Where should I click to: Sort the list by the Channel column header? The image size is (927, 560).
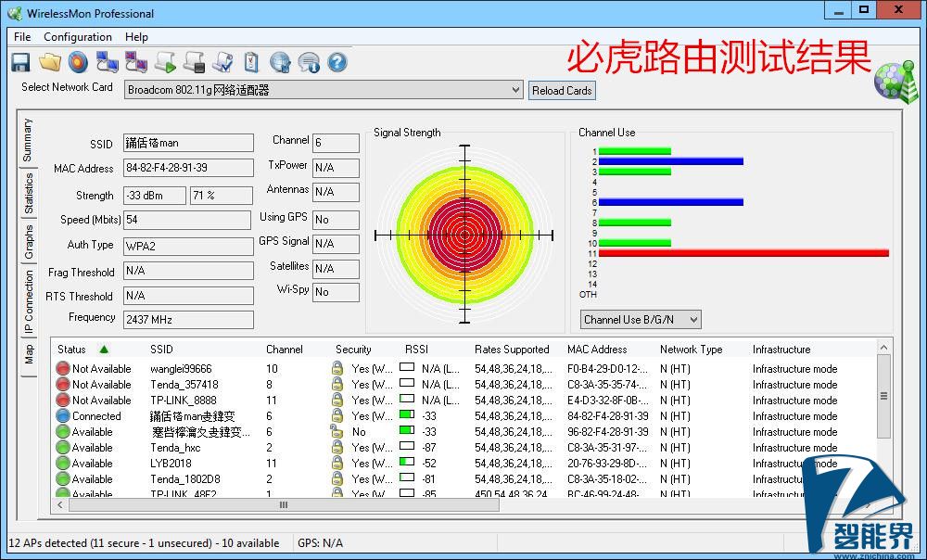[284, 350]
